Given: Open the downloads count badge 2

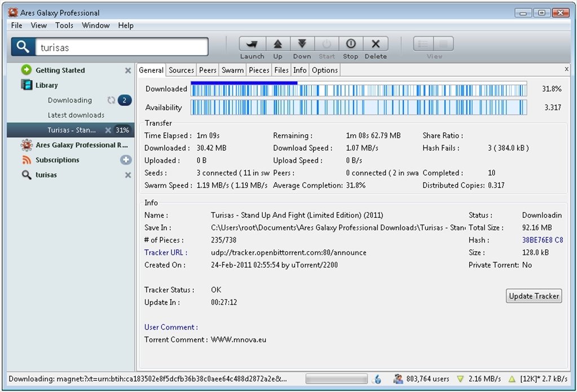Looking at the screenshot, I should (125, 100).
